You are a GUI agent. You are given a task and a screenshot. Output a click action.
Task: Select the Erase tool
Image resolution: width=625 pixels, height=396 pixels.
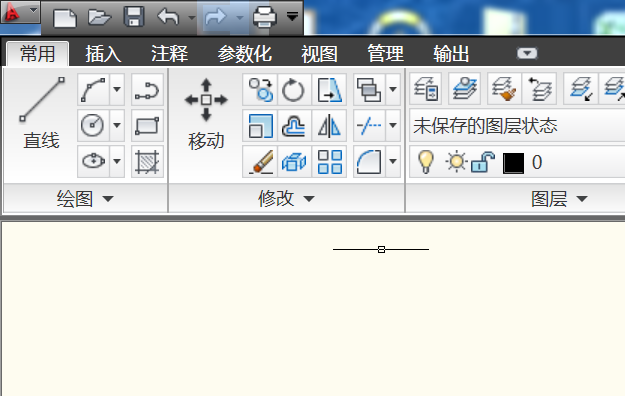coord(260,161)
